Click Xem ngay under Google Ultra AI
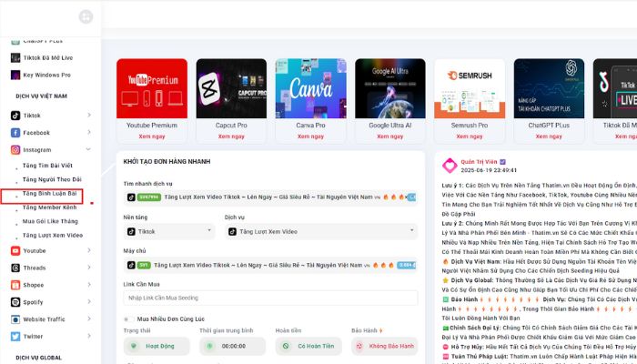The height and width of the screenshot is (364, 637). pos(390,136)
